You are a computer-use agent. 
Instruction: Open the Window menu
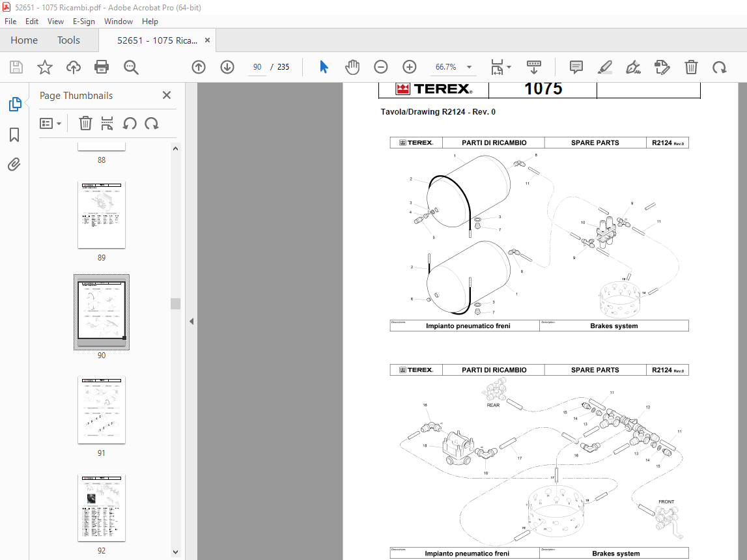[118, 21]
